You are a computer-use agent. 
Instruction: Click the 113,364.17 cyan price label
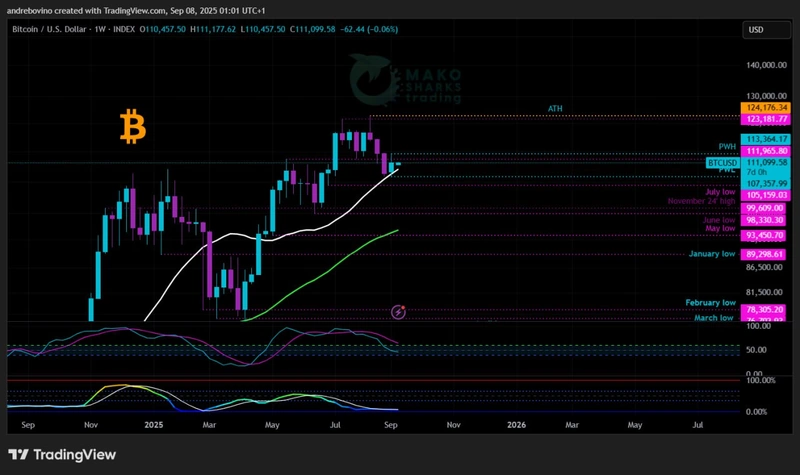point(765,139)
